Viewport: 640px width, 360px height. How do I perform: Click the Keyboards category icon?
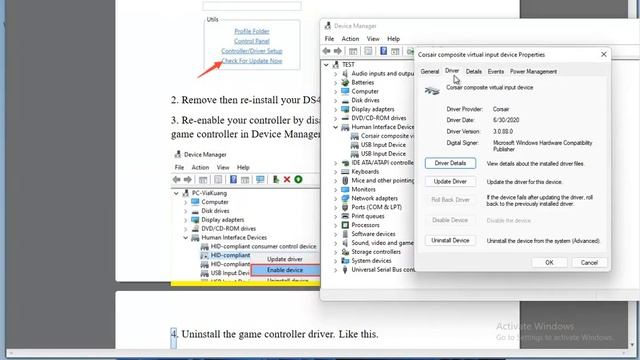click(x=345, y=172)
